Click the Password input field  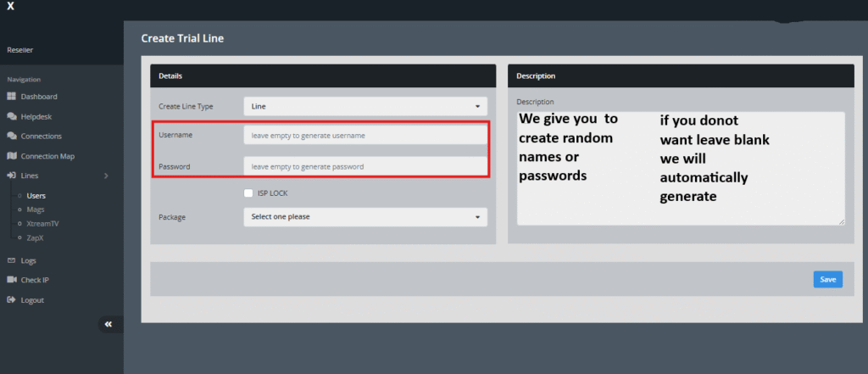[x=365, y=166]
